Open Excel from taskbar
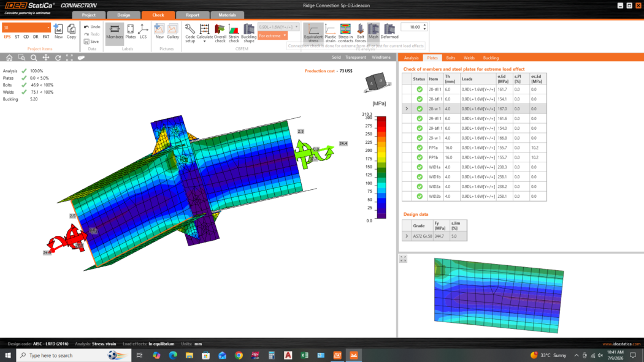The image size is (644, 362). (304, 355)
